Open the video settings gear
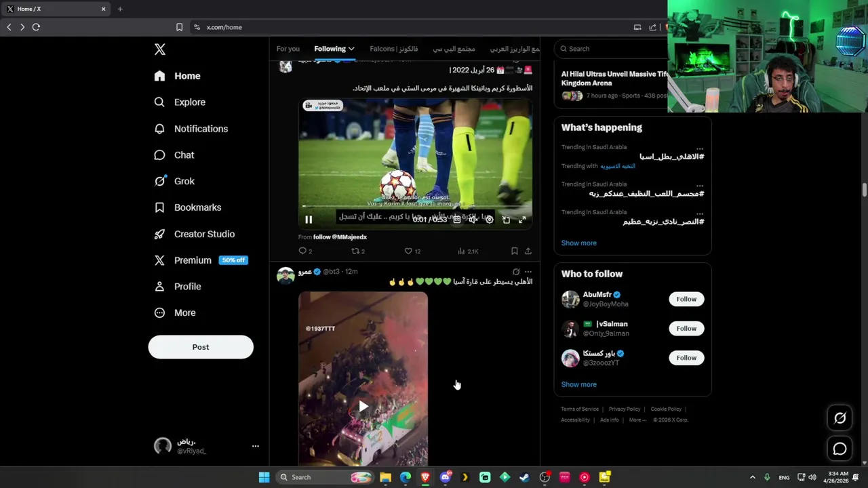868x488 pixels. [x=490, y=220]
